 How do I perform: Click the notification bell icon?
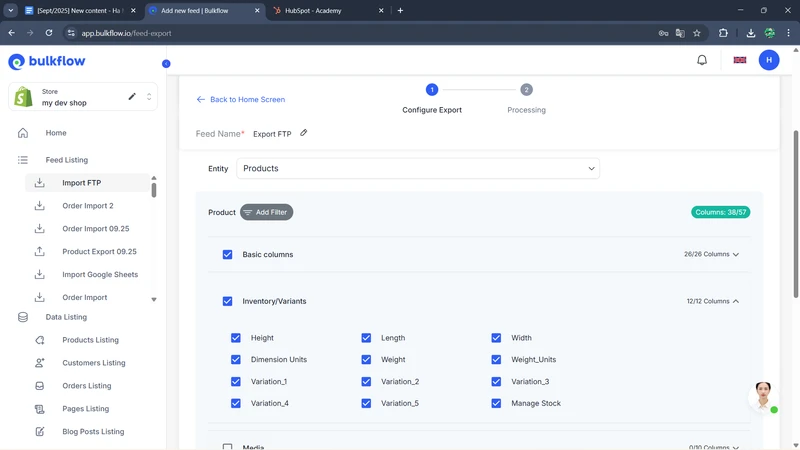[x=702, y=60]
